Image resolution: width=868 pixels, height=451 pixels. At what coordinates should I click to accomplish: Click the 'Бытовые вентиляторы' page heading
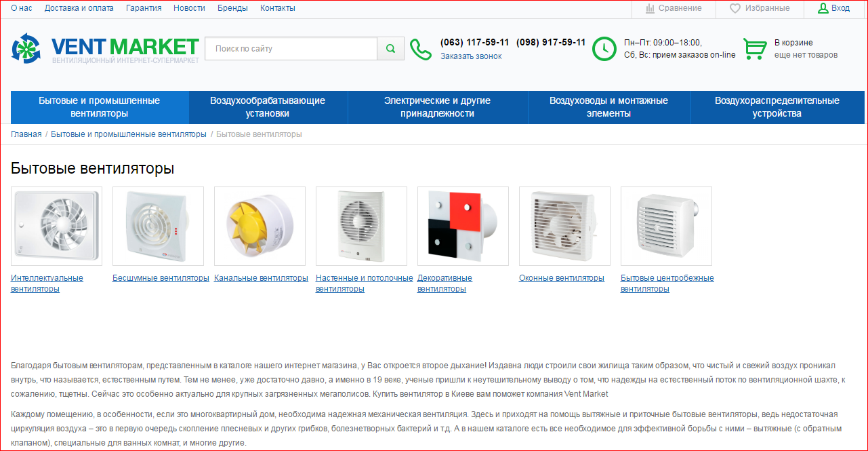pos(93,168)
